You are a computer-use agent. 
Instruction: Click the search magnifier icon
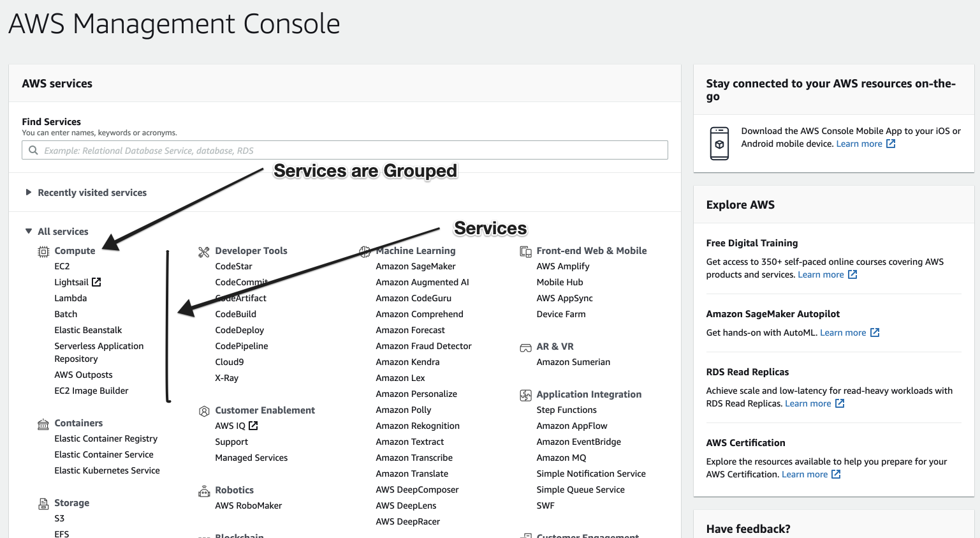tap(33, 150)
